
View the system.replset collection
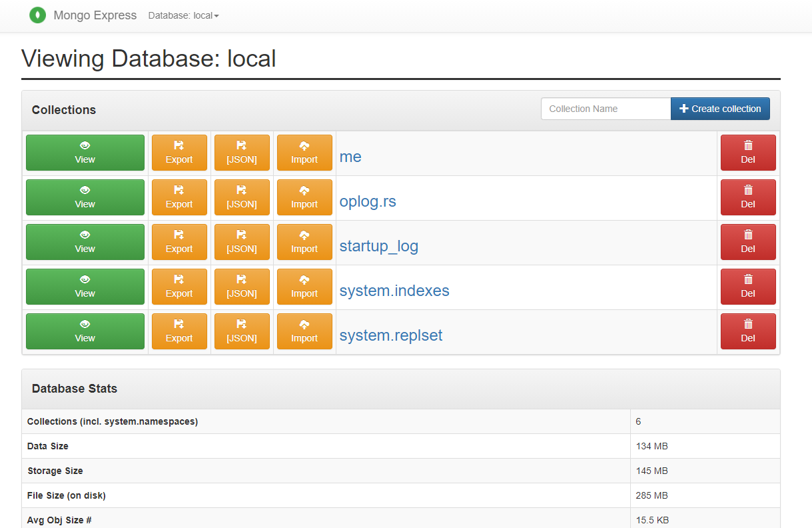click(x=85, y=331)
